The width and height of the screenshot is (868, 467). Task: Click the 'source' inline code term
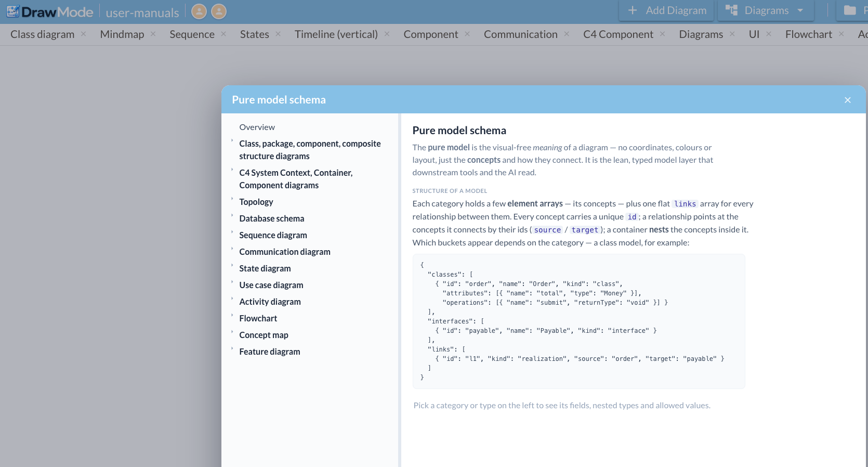tap(547, 230)
